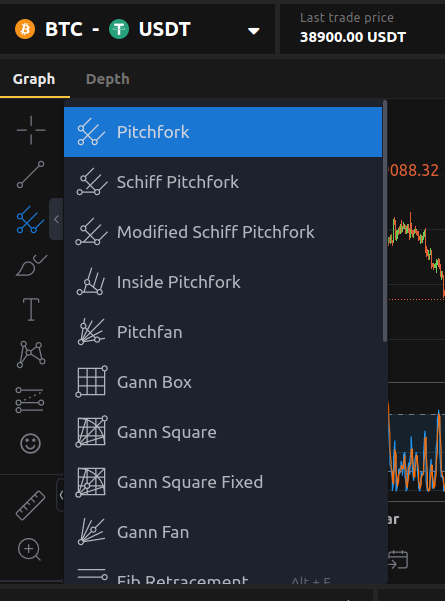The image size is (445, 601).
Task: Open the long/short position forecast tool
Action: click(30, 400)
